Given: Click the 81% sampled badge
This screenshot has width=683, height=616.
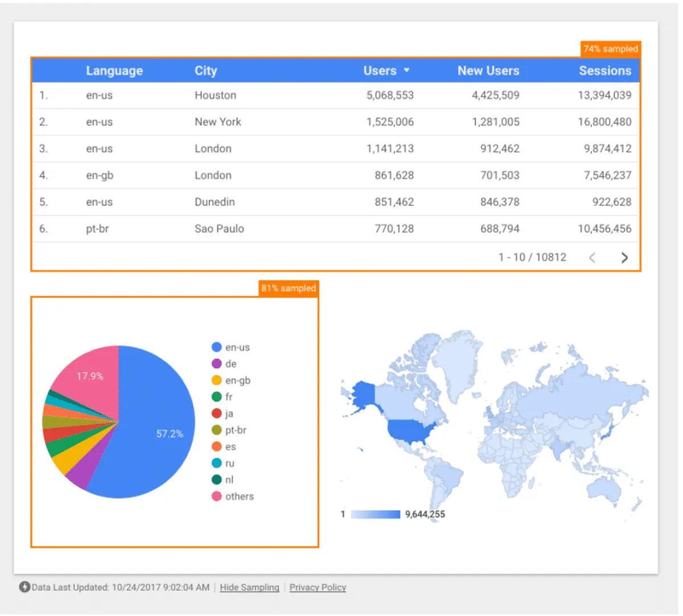Looking at the screenshot, I should [289, 288].
